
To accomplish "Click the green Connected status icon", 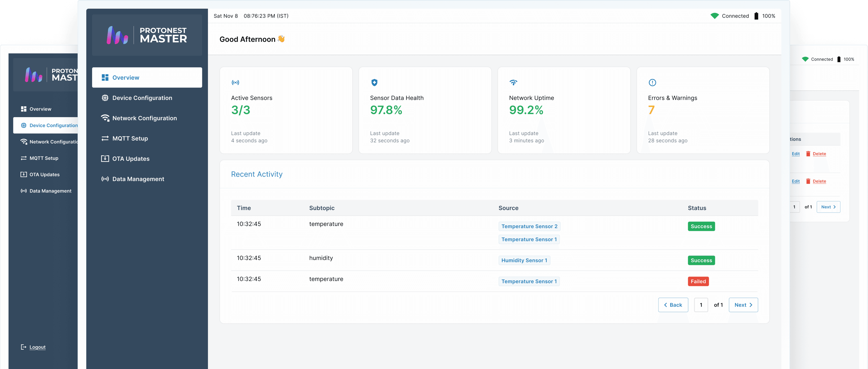I will (x=714, y=16).
